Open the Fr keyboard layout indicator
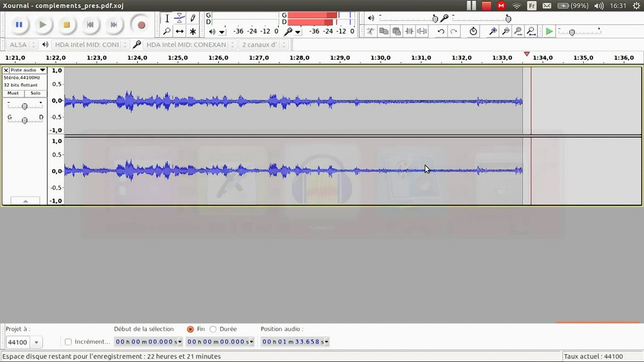Screen dimensions: 644x362 point(531,6)
